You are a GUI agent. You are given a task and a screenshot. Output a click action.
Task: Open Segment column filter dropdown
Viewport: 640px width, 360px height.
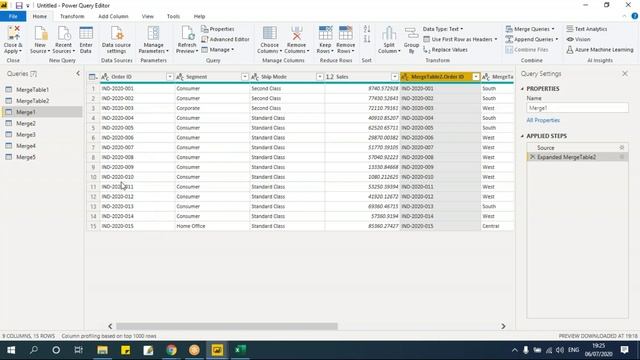pos(244,77)
